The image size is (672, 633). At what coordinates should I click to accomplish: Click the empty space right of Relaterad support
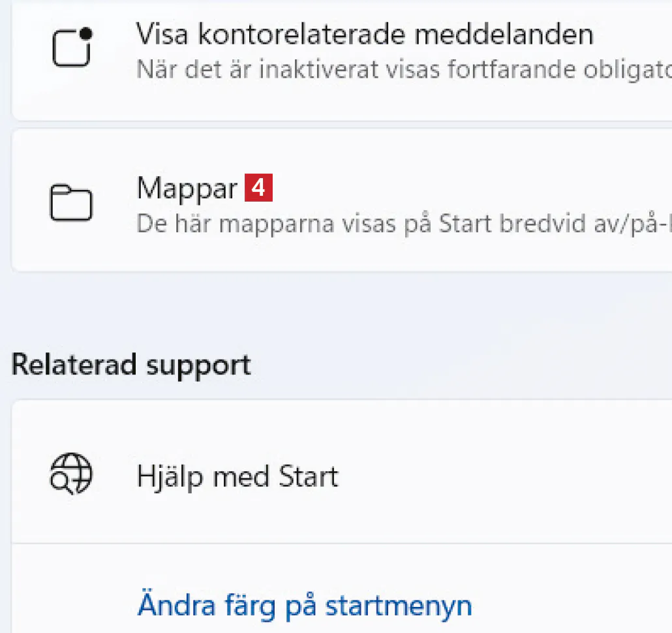457,365
